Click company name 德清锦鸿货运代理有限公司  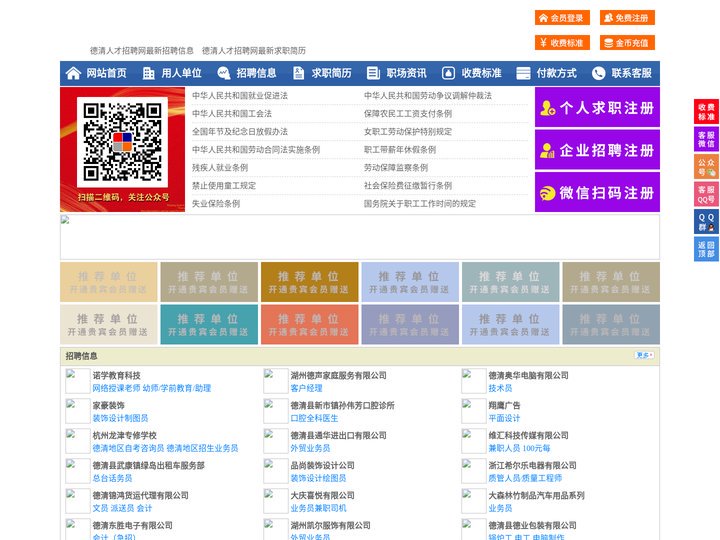click(141, 495)
